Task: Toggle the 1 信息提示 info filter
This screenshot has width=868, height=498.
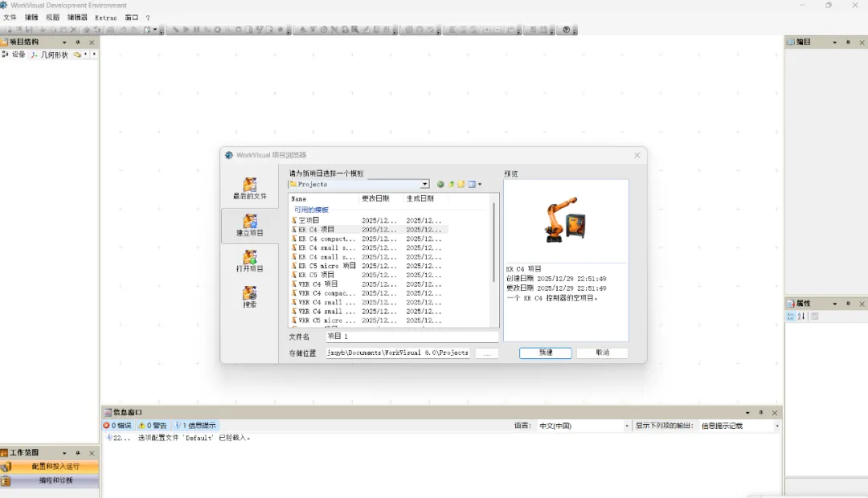Action: 195,426
